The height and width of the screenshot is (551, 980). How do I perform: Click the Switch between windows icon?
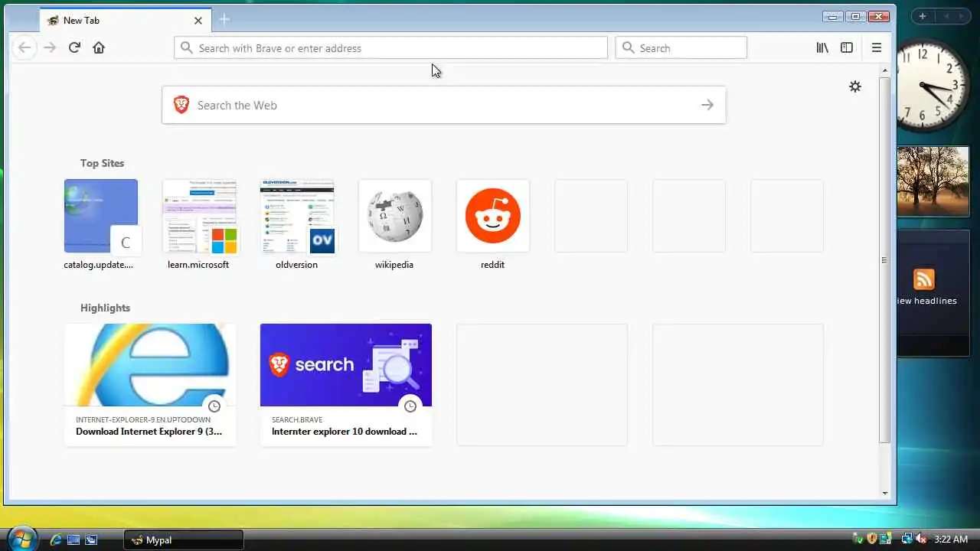click(91, 540)
